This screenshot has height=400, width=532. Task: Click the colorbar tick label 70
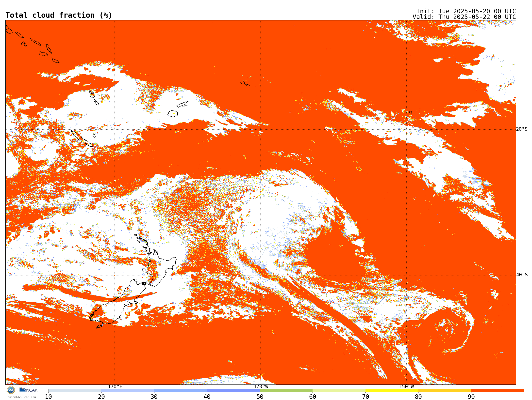tap(366, 397)
